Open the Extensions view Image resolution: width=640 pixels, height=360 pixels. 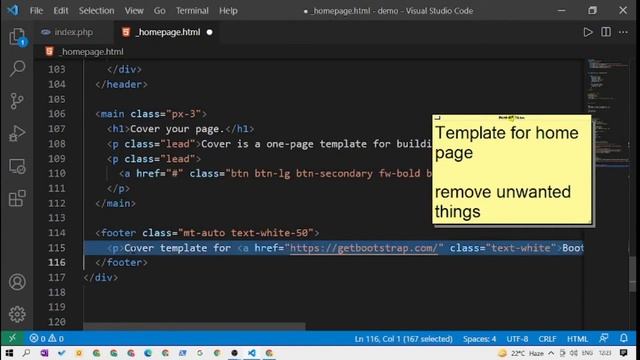pos(17,198)
